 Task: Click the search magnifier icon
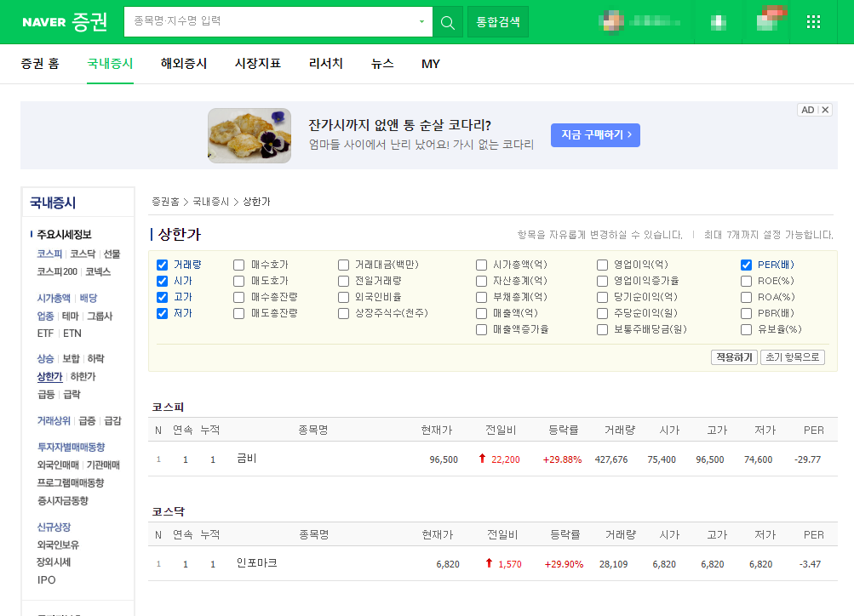coord(447,21)
